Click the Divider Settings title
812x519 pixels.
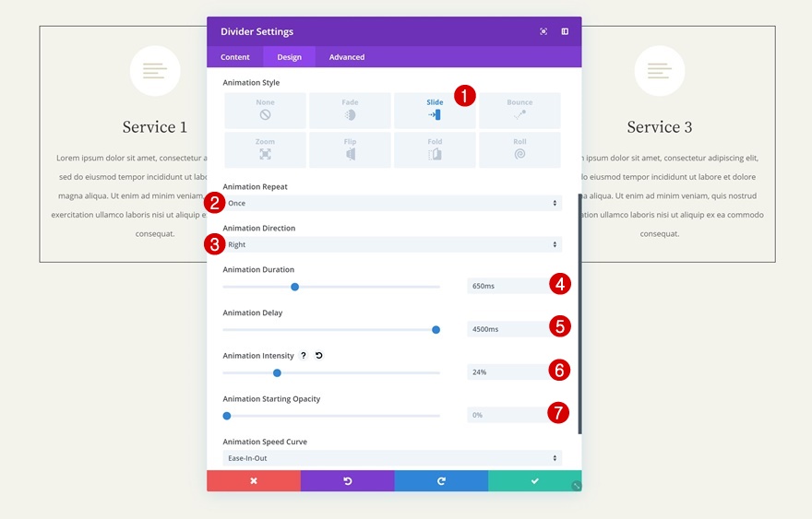[x=257, y=31]
